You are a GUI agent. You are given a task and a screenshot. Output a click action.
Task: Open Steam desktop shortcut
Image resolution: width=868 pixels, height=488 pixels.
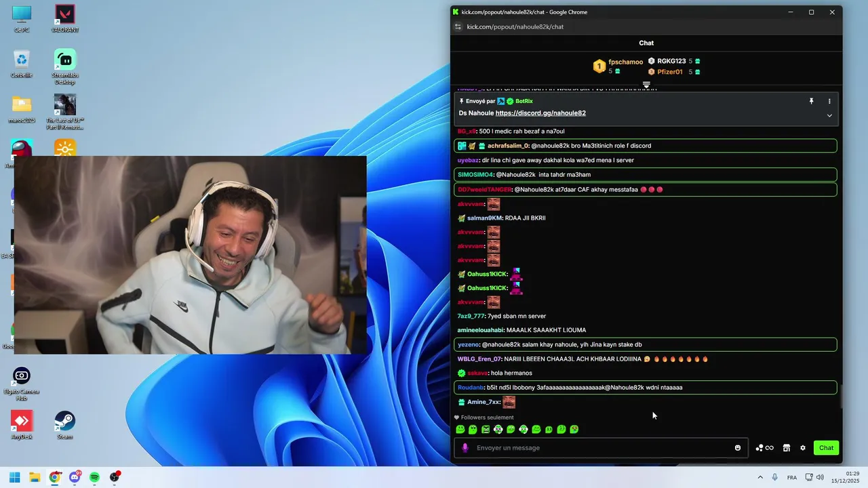[x=65, y=426]
